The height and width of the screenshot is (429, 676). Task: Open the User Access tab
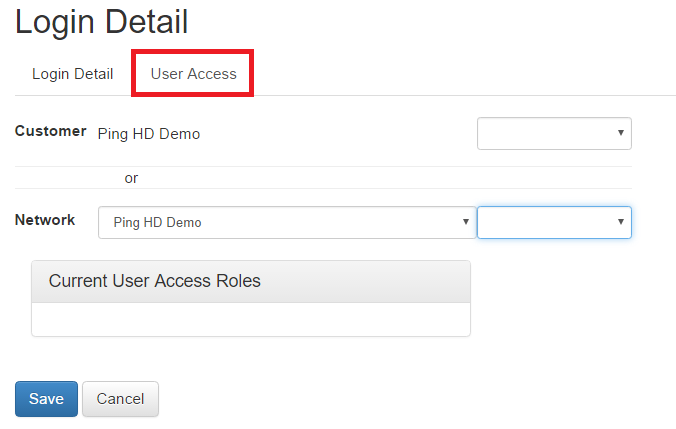[193, 74]
